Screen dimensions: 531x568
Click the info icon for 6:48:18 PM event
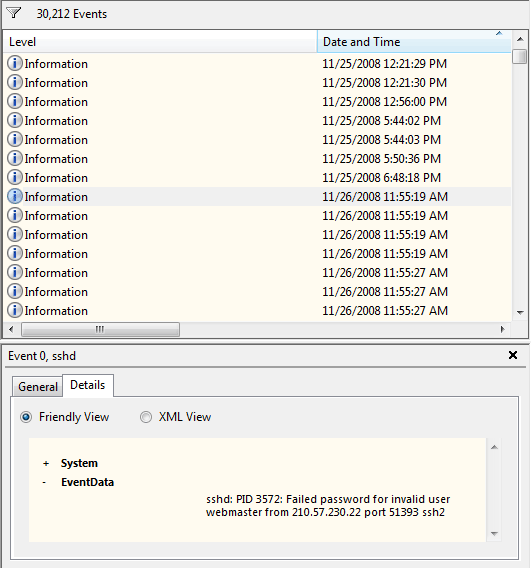coord(15,178)
